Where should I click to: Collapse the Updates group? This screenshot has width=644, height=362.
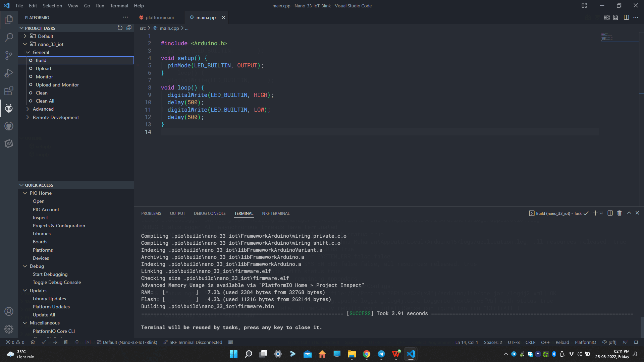pyautogui.click(x=25, y=291)
